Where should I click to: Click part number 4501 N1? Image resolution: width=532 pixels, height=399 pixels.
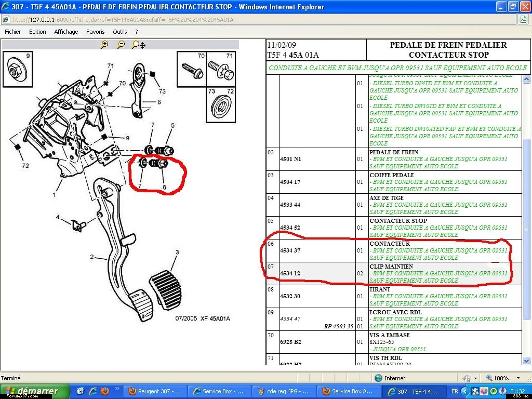point(290,159)
